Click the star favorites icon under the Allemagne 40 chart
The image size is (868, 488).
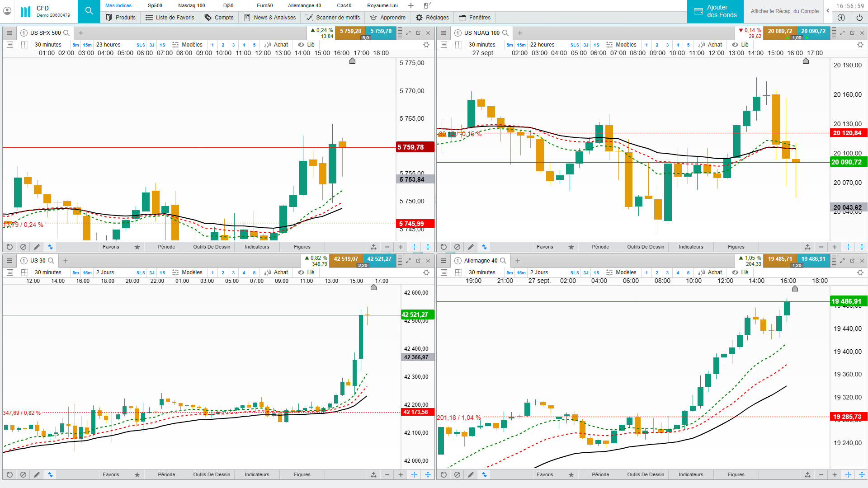[x=571, y=475]
